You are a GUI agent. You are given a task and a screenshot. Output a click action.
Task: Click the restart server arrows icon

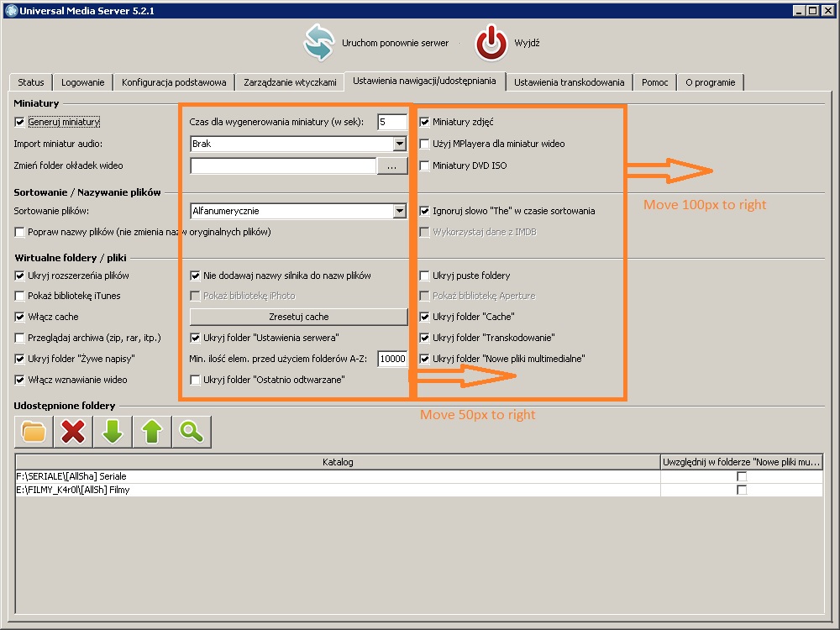pyautogui.click(x=318, y=42)
